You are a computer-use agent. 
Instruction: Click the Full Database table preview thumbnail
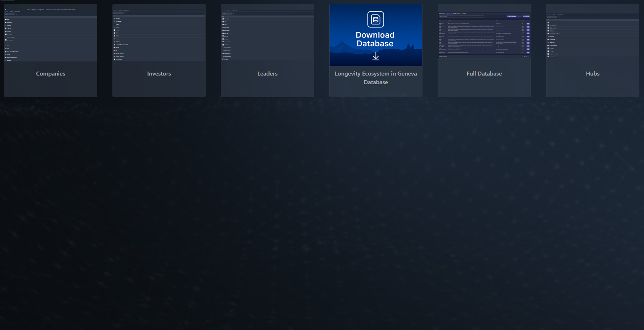point(484,36)
